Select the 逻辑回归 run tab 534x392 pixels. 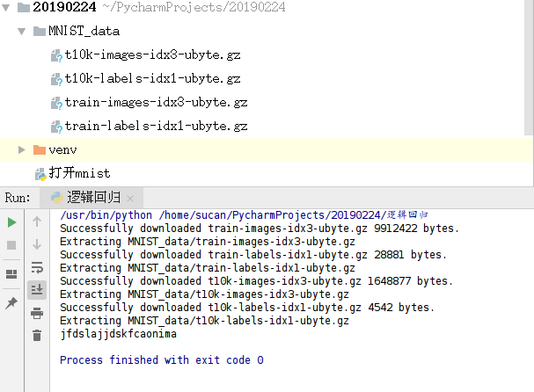pos(91,198)
